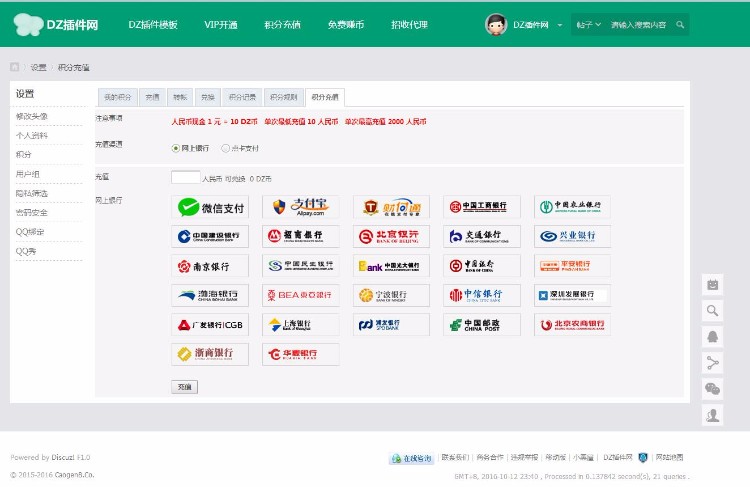Click the WeChat icon in right sidebar
The height and width of the screenshot is (487, 750).
tap(712, 389)
